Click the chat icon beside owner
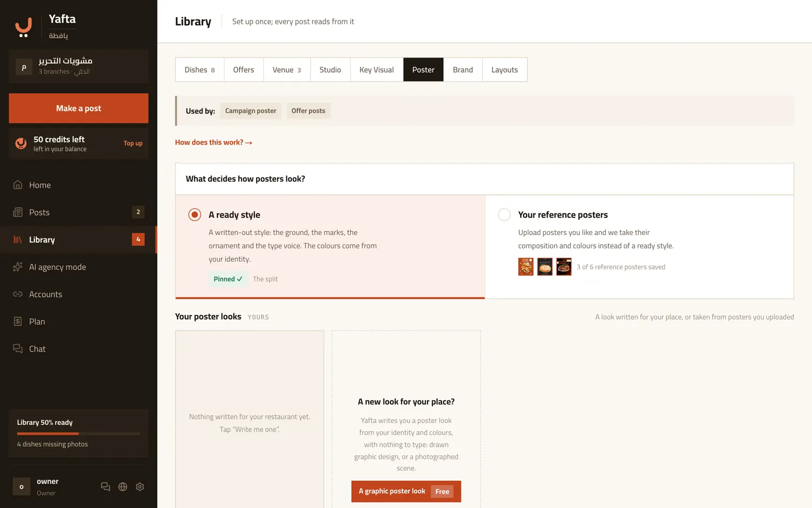Viewport: 812px width, 508px height. (106, 486)
